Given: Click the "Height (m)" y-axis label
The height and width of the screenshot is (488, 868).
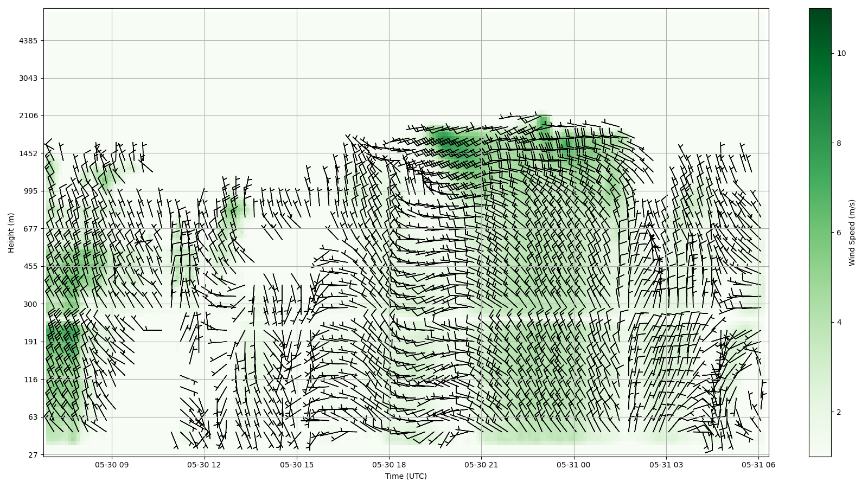Looking at the screenshot, I should (11, 233).
